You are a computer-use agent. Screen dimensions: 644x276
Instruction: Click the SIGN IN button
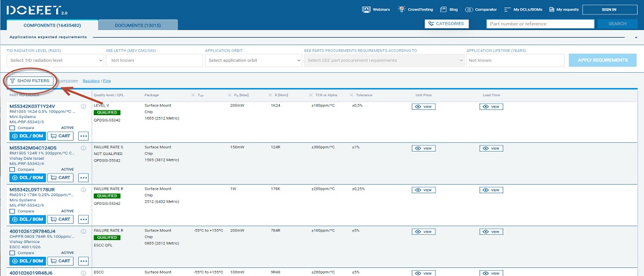[x=609, y=9]
